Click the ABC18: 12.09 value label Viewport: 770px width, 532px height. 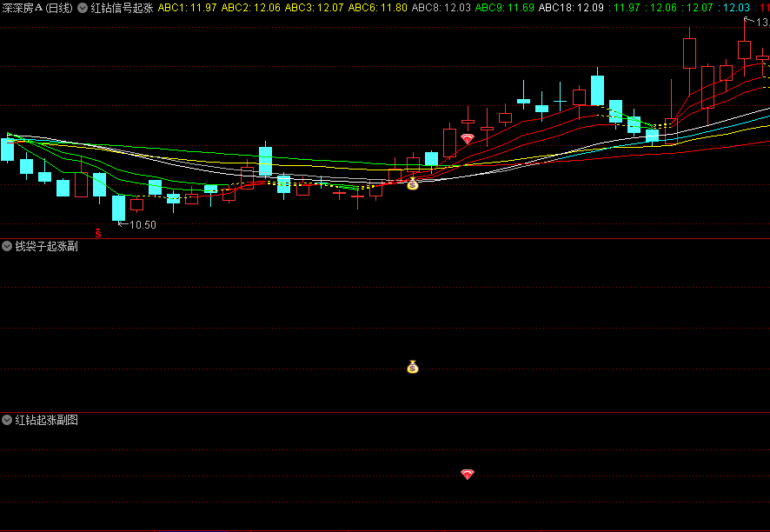pyautogui.click(x=571, y=8)
